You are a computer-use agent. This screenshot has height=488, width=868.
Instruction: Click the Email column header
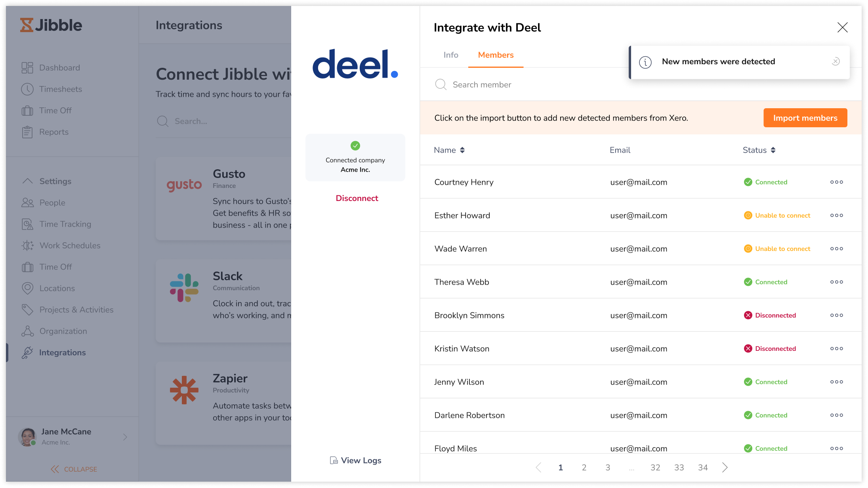pyautogui.click(x=620, y=150)
